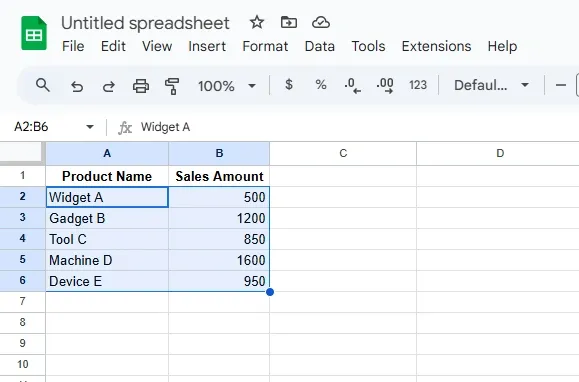Format as percent
Image resolution: width=579 pixels, height=382 pixels.
coord(321,85)
